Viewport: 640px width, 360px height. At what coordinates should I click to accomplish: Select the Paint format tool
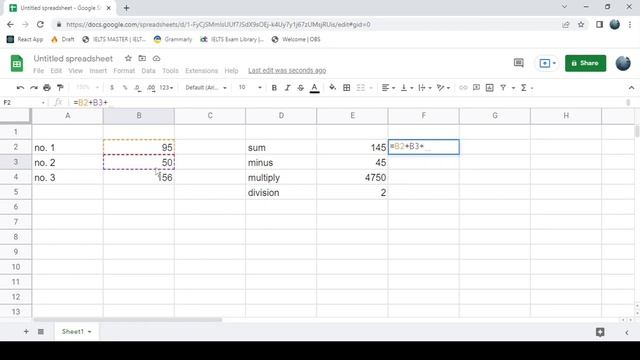pos(60,88)
